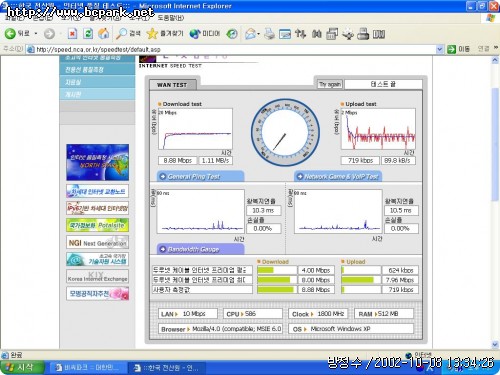500x375 pixels.
Task: Click the Try again button
Action: 330,84
